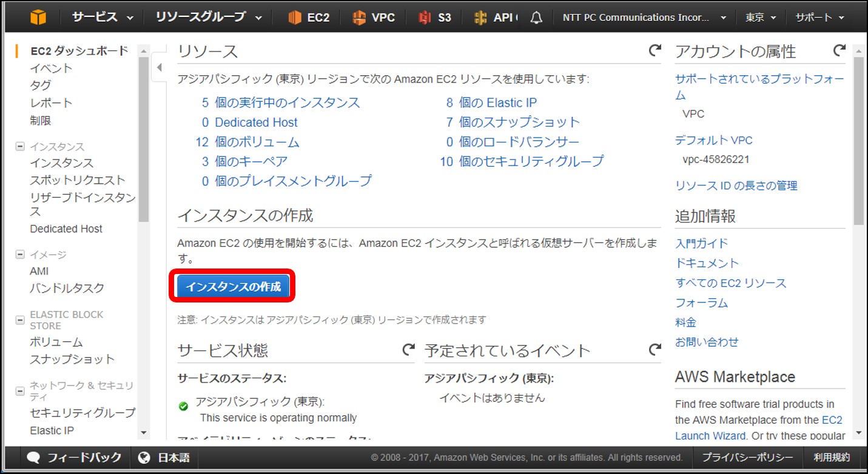This screenshot has height=474, width=868.
Task: Open 0 Dedicated Host resource link
Action: coord(249,122)
